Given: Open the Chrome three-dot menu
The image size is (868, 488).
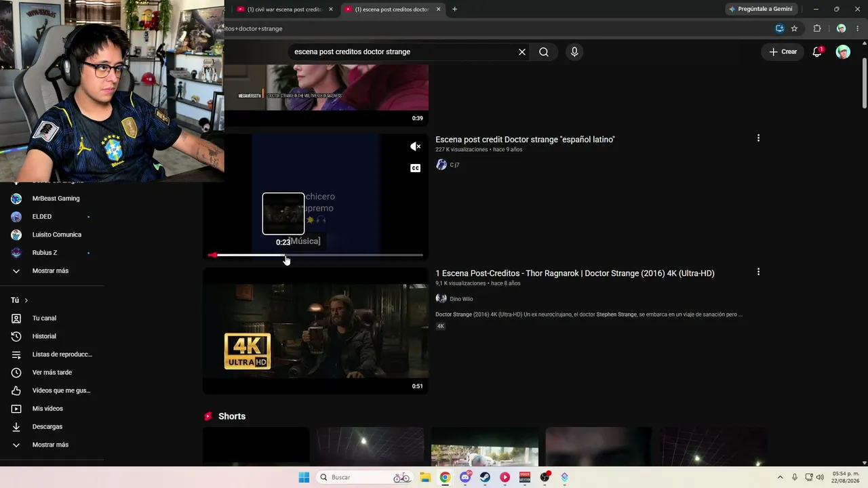Looking at the screenshot, I should 858,28.
